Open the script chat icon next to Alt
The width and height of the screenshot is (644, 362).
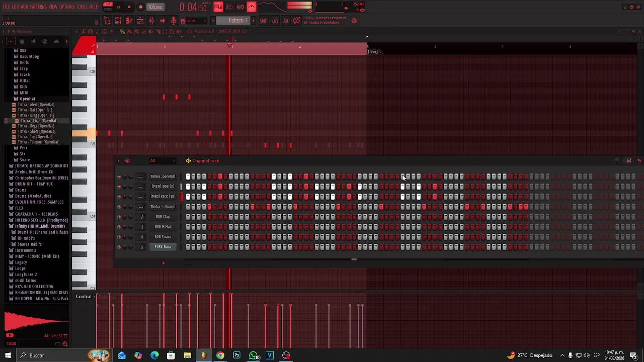(297, 21)
